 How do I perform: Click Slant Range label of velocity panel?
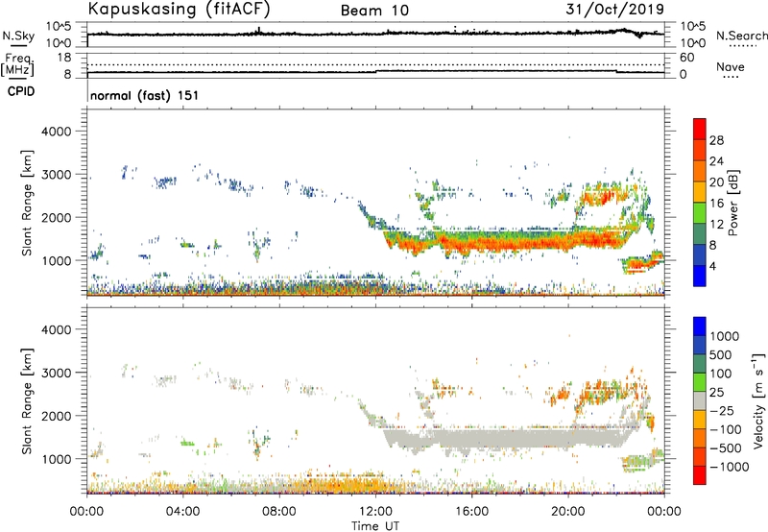[27, 401]
